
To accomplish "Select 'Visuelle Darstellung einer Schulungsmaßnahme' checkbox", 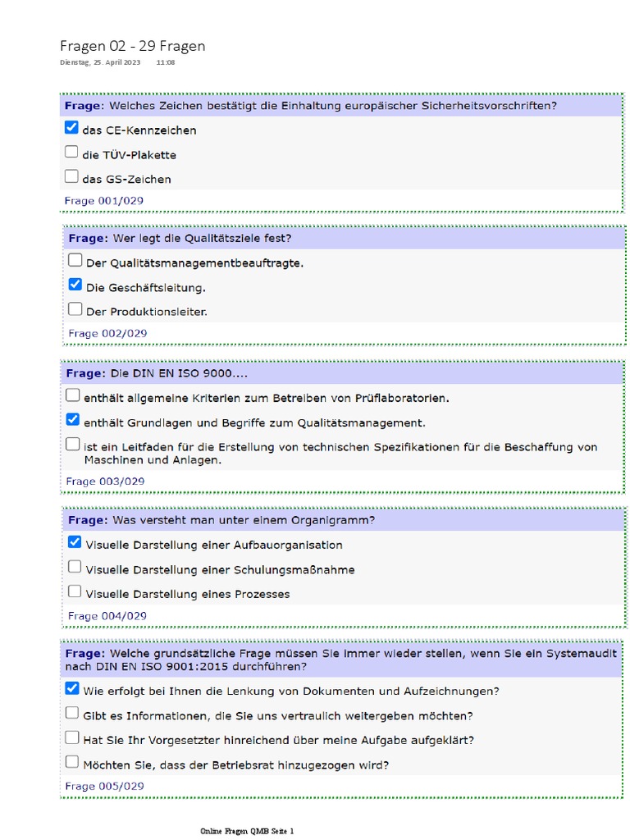I will coord(75,567).
